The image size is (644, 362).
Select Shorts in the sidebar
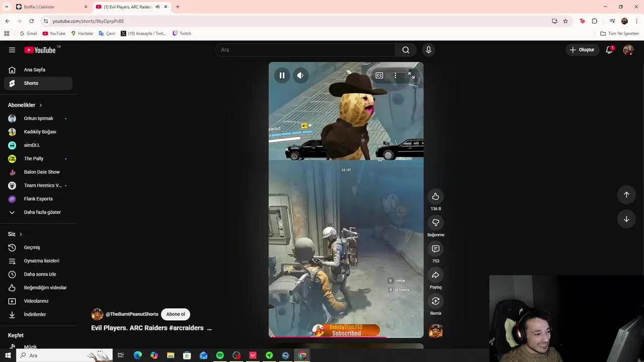click(38, 83)
